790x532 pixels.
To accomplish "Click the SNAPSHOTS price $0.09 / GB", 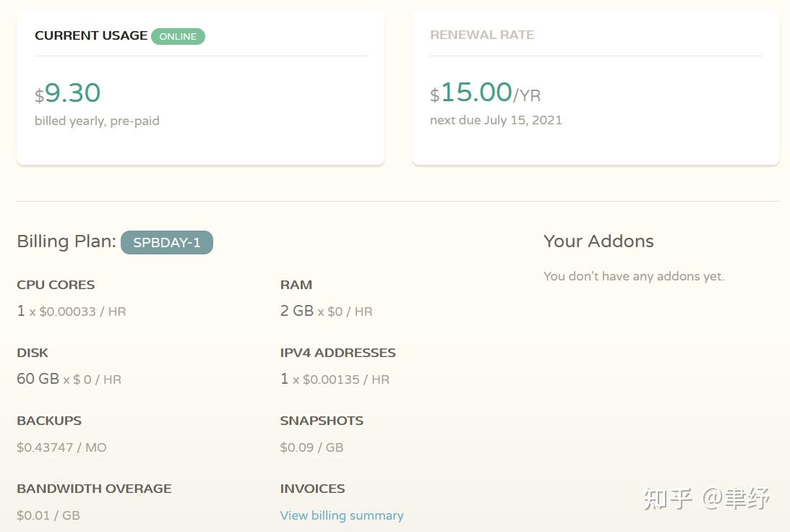I will click(312, 447).
